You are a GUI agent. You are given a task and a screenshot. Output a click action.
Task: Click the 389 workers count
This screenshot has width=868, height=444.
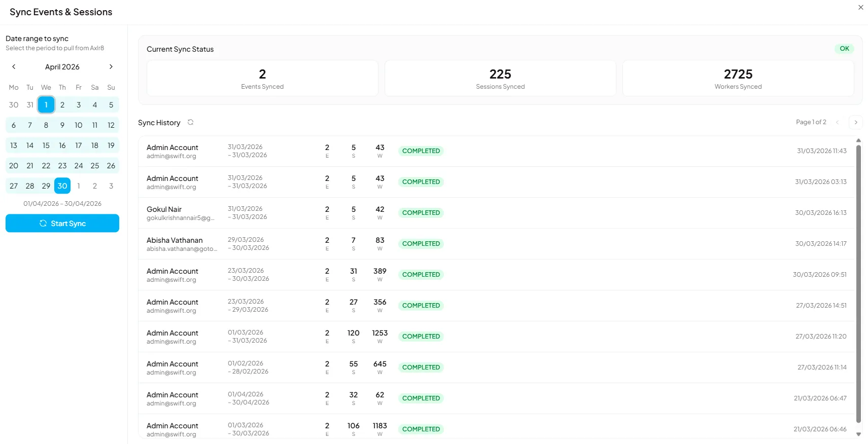coord(379,271)
